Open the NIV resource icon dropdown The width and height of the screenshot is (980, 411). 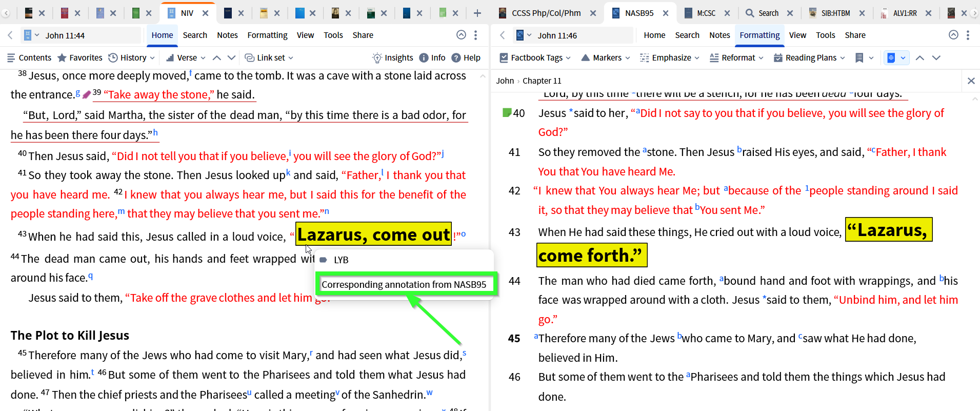[31, 35]
